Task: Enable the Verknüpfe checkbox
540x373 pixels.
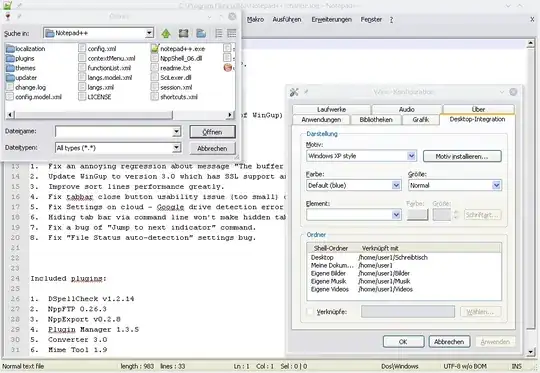Action: point(310,312)
